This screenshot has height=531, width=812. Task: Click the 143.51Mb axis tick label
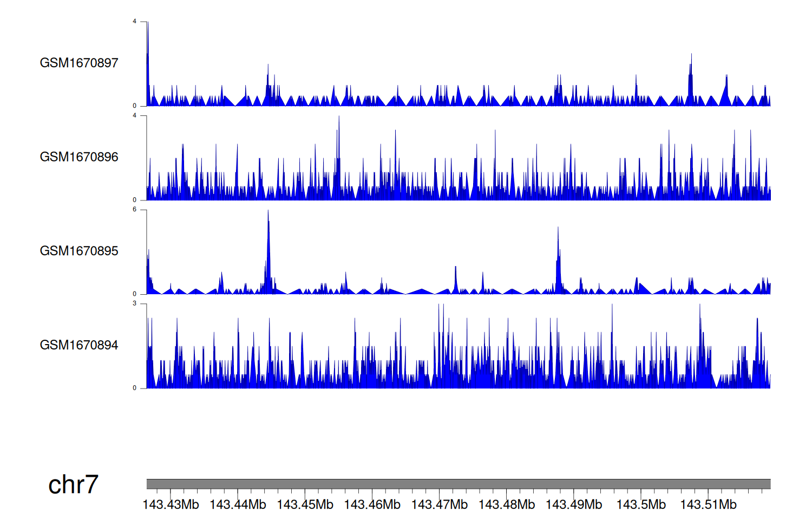point(708,505)
